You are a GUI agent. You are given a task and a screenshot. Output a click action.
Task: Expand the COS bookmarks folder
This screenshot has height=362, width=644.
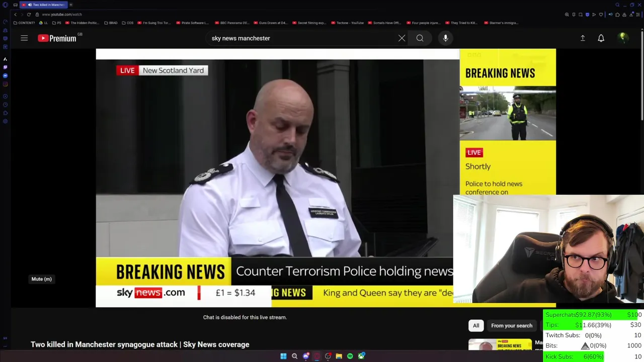click(x=128, y=23)
